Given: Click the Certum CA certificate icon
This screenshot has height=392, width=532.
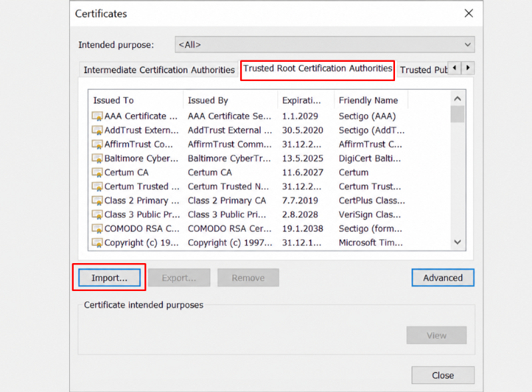Looking at the screenshot, I should coord(97,173).
